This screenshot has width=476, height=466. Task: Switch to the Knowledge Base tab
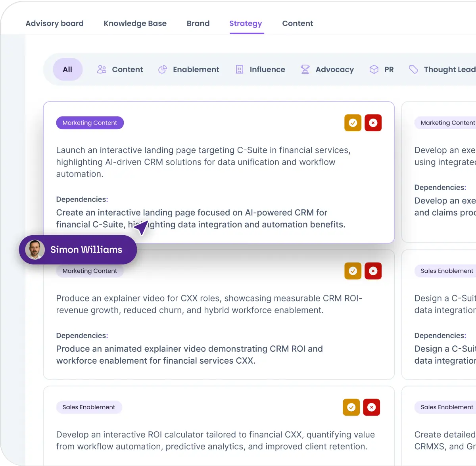coord(135,23)
